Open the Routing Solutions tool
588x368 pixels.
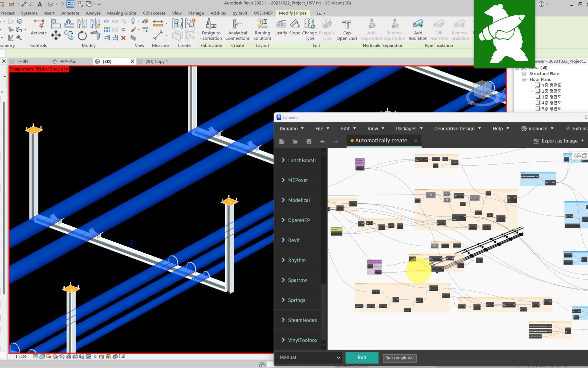(x=262, y=29)
